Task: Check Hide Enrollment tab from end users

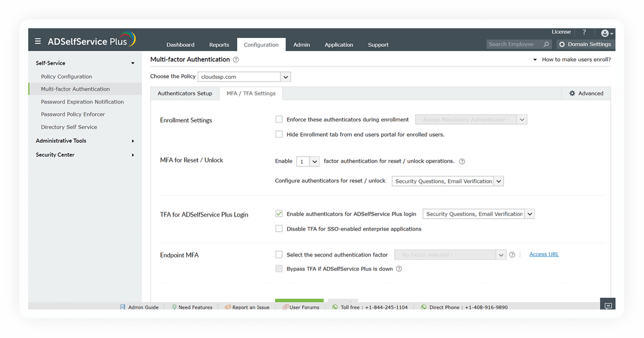Action: [279, 134]
